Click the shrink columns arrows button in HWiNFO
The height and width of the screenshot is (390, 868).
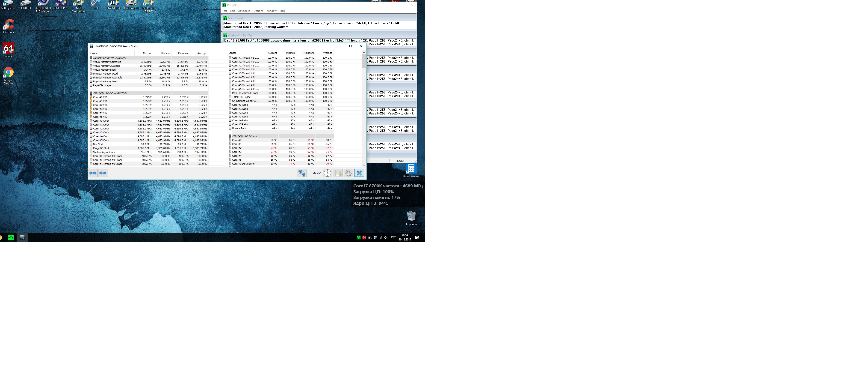(103, 173)
